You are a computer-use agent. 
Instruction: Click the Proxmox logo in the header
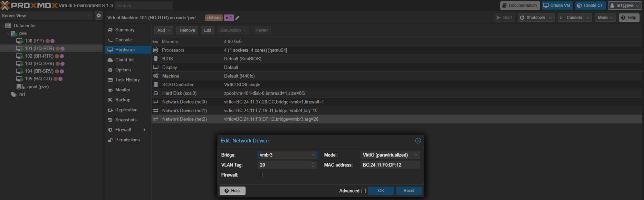pyautogui.click(x=29, y=6)
